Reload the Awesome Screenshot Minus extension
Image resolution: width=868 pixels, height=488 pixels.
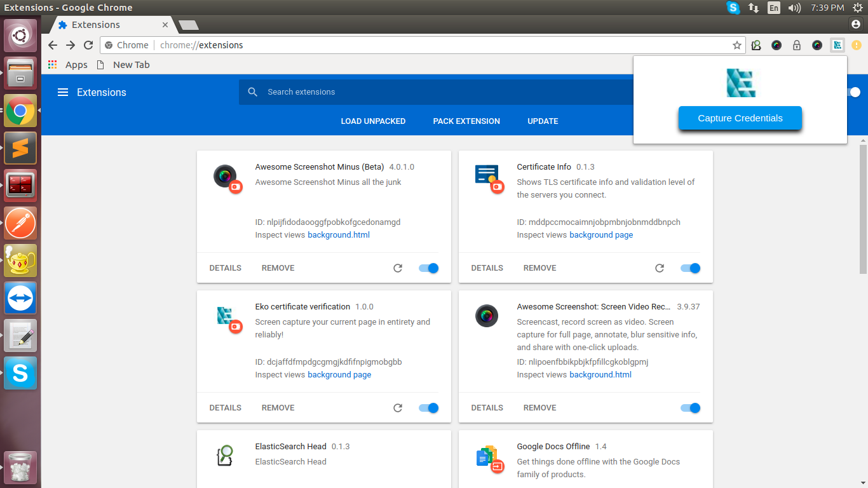[398, 268]
